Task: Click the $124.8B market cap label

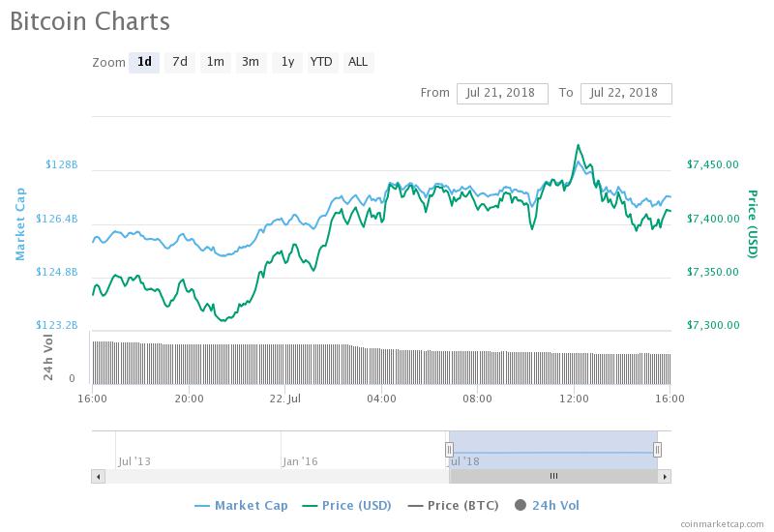Action: tap(57, 272)
